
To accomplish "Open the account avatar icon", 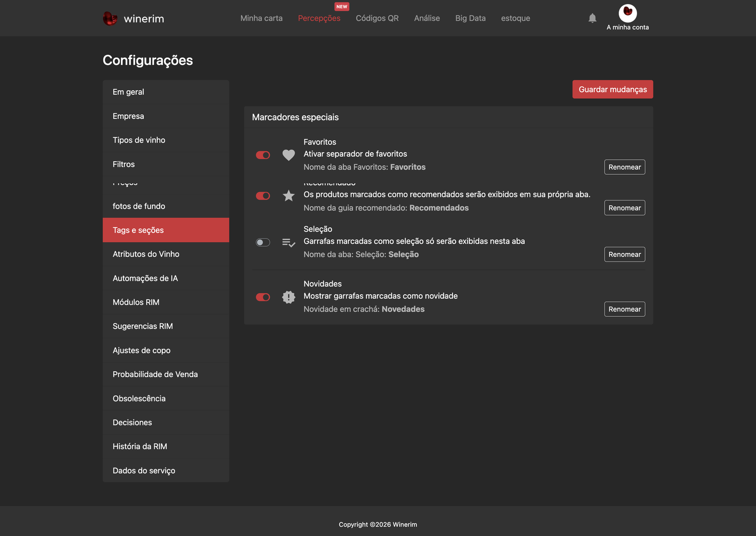I will (x=627, y=13).
